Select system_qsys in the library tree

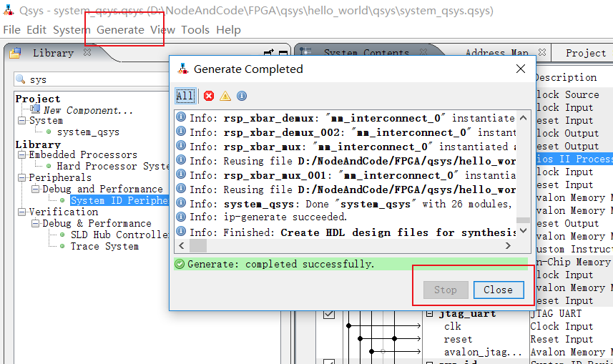(x=88, y=132)
